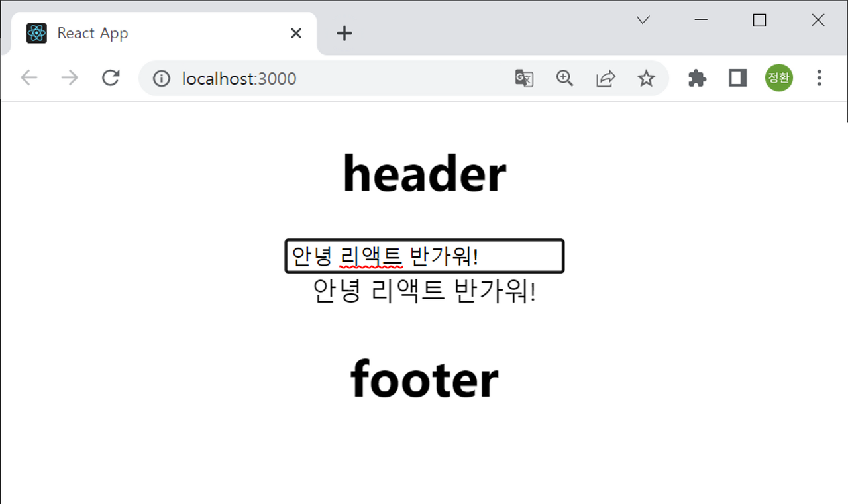Open the Chrome three-dot menu

point(820,78)
